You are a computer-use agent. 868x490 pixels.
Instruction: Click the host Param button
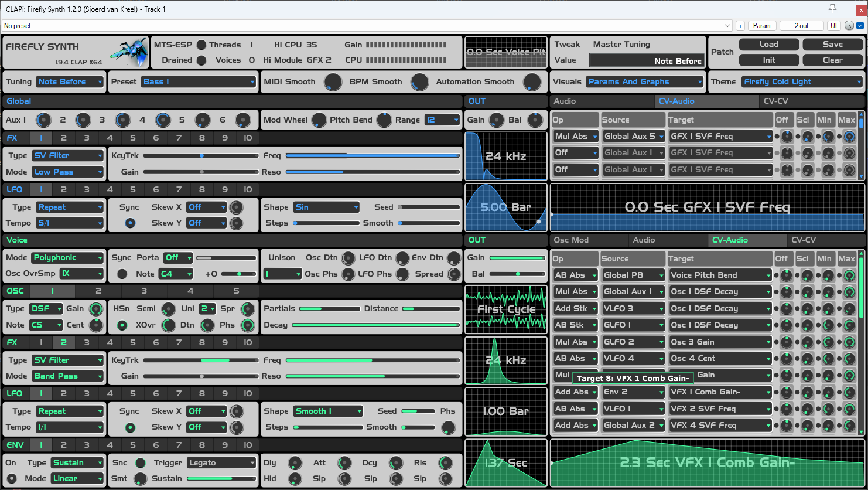762,26
